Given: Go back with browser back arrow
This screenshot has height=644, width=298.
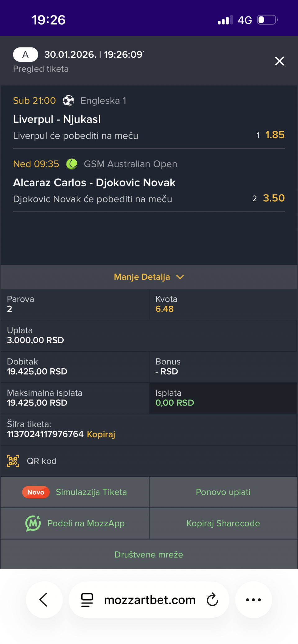Looking at the screenshot, I should [x=44, y=600].
